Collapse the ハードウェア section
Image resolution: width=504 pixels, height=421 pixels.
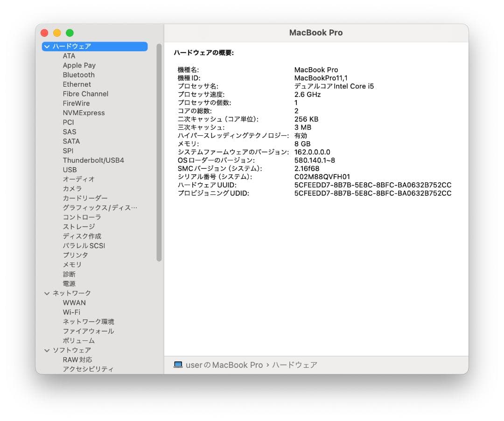click(47, 46)
